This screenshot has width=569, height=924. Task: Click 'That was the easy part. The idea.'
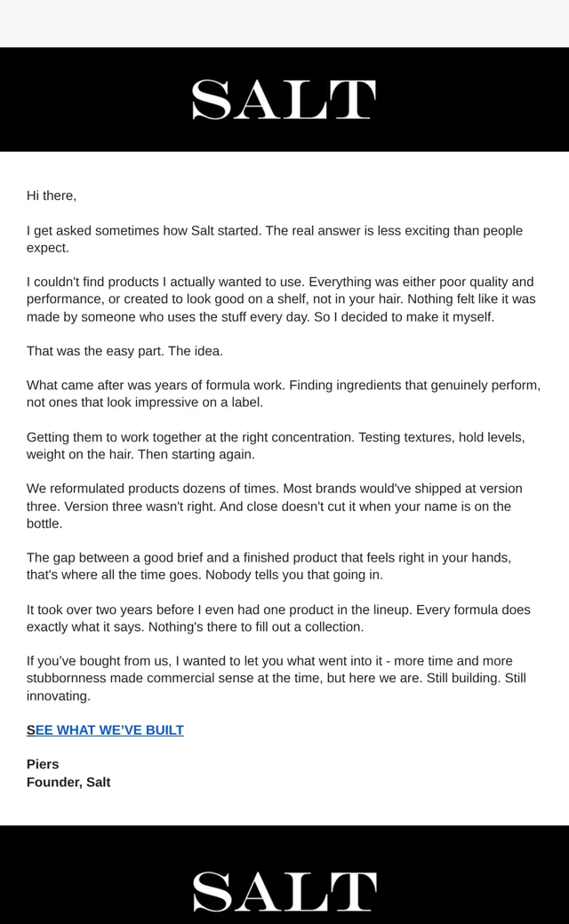tap(124, 351)
